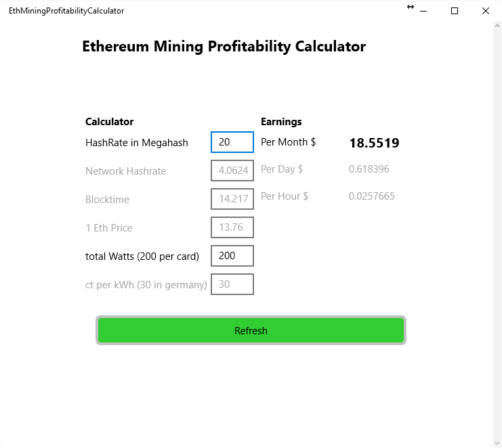Viewport: 502px width, 448px height.
Task: Select the Network Hashrate value box
Action: pos(232,171)
